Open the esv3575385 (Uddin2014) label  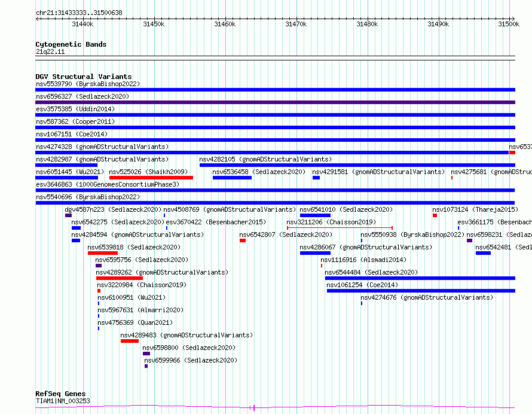click(x=75, y=109)
